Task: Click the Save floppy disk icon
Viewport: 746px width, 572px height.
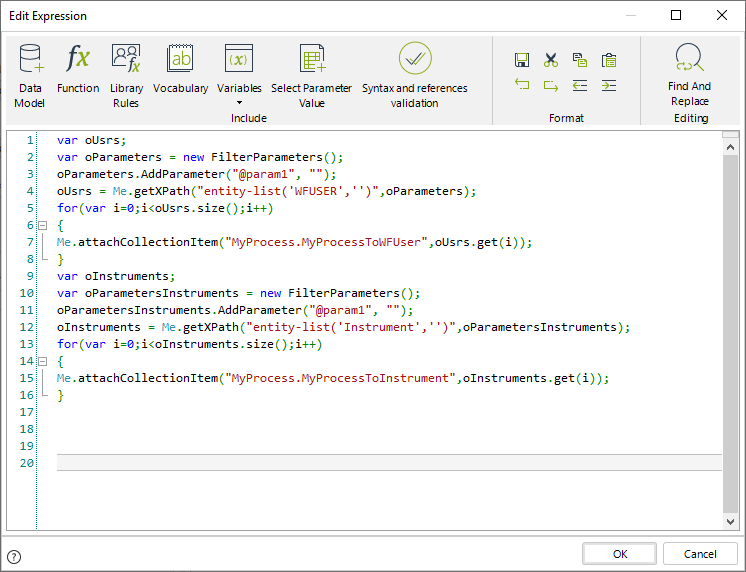Action: click(x=522, y=60)
